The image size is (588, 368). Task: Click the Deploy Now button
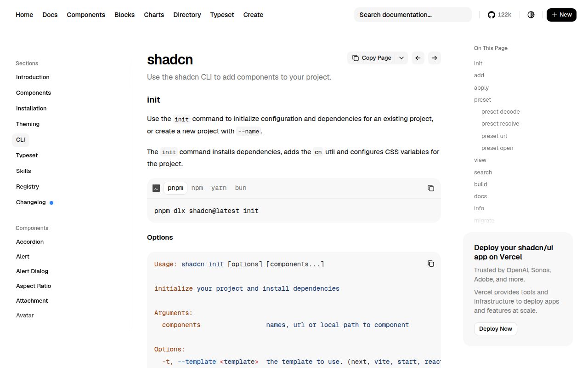[x=496, y=329]
